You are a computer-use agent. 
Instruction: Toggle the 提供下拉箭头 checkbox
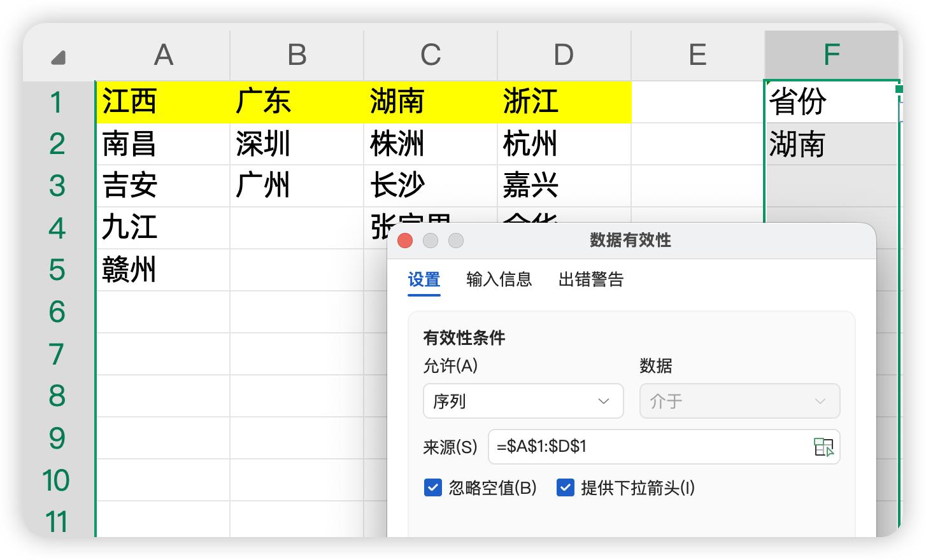(566, 488)
